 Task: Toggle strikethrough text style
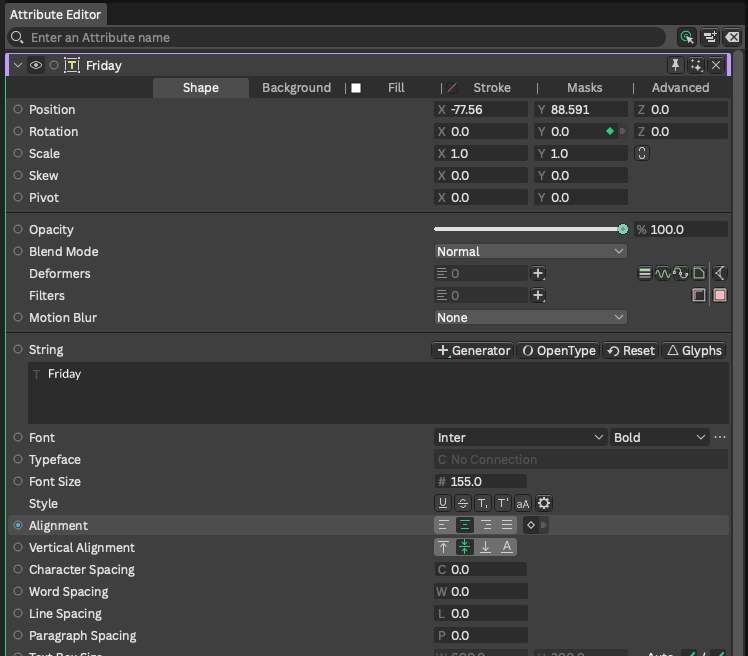[x=463, y=503]
